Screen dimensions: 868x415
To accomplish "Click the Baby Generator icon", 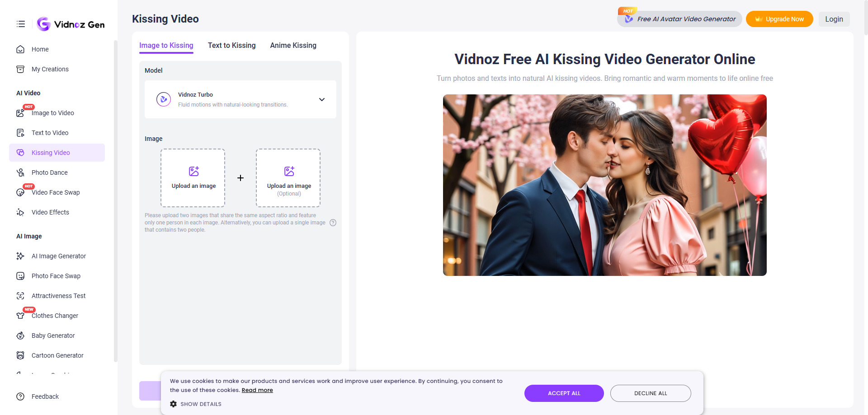I will point(20,336).
